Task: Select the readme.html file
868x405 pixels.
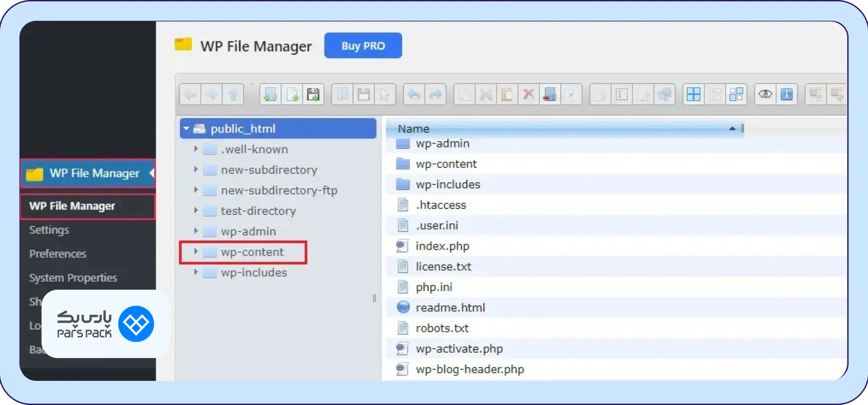Action: [616, 308]
